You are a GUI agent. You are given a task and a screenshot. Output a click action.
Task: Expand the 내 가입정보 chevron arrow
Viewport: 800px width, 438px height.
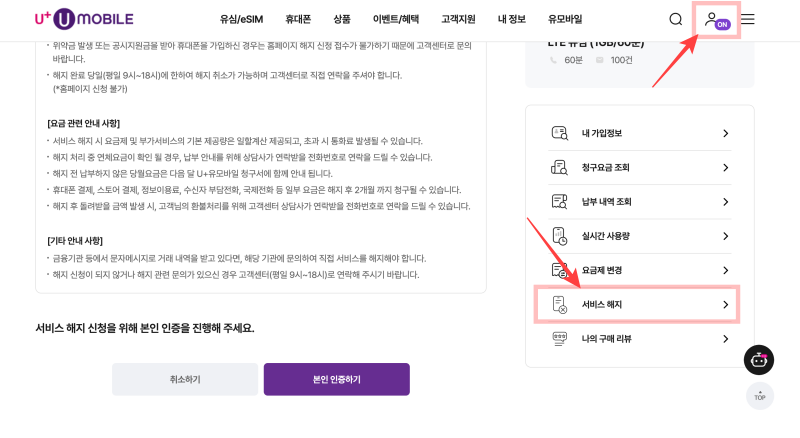coord(725,133)
